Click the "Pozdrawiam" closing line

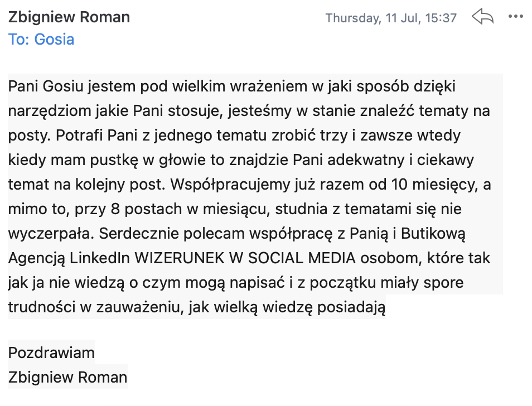point(51,352)
